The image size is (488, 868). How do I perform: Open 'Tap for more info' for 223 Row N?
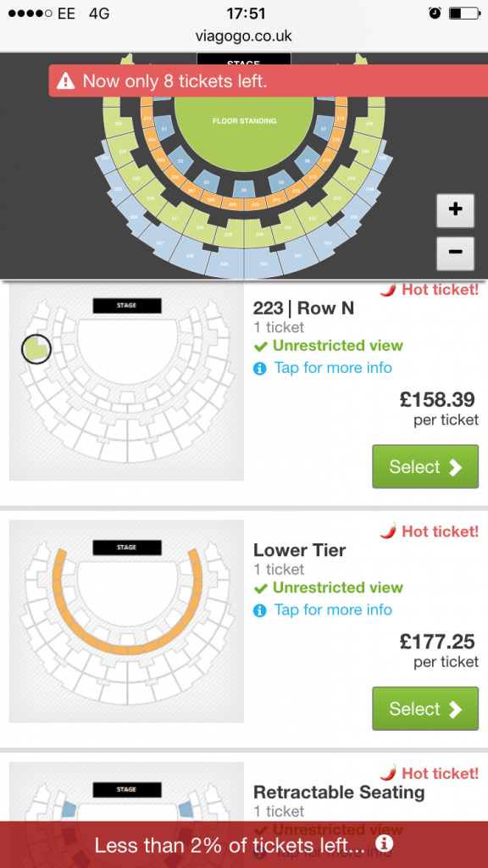click(x=332, y=368)
